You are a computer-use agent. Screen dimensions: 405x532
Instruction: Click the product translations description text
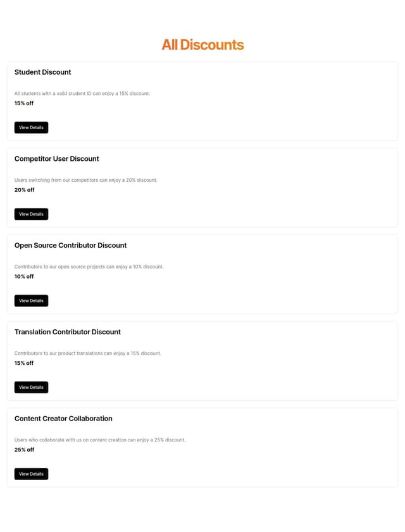[87, 353]
